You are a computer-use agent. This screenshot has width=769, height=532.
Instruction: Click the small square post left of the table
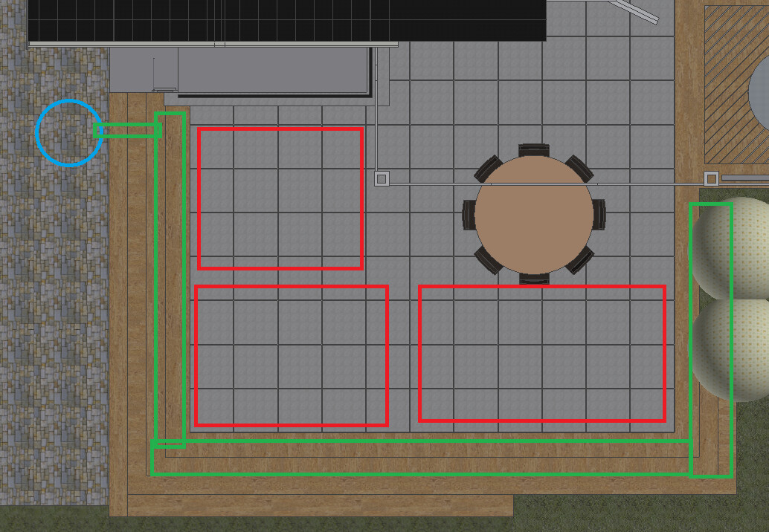click(382, 178)
